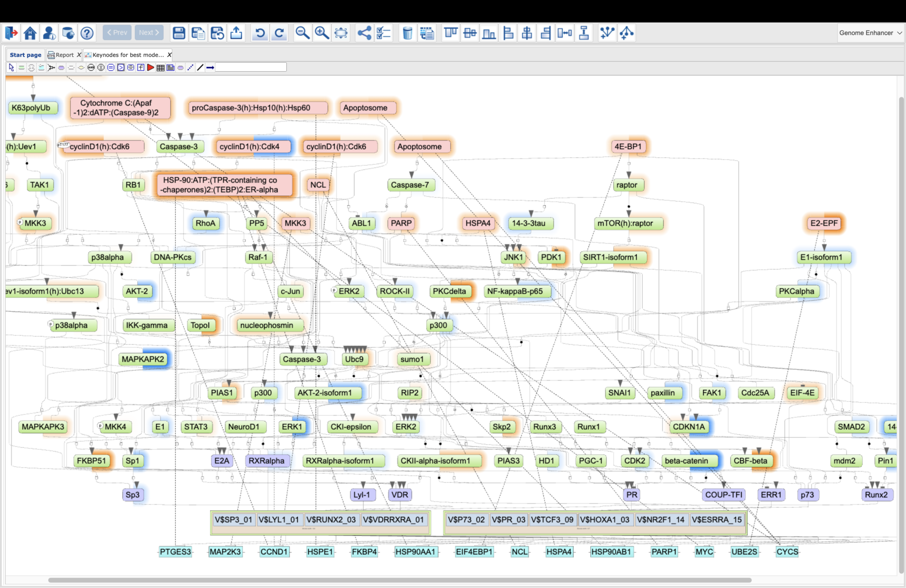
Task: Select the arrow pointer tool
Action: (x=11, y=67)
